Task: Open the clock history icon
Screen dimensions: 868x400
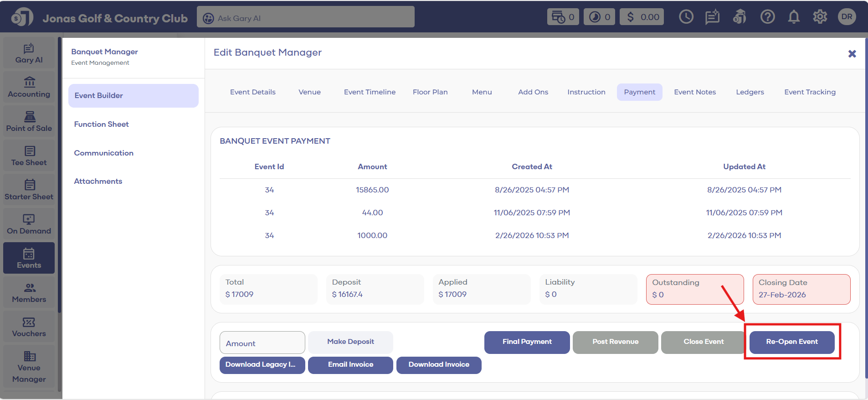Action: click(686, 17)
